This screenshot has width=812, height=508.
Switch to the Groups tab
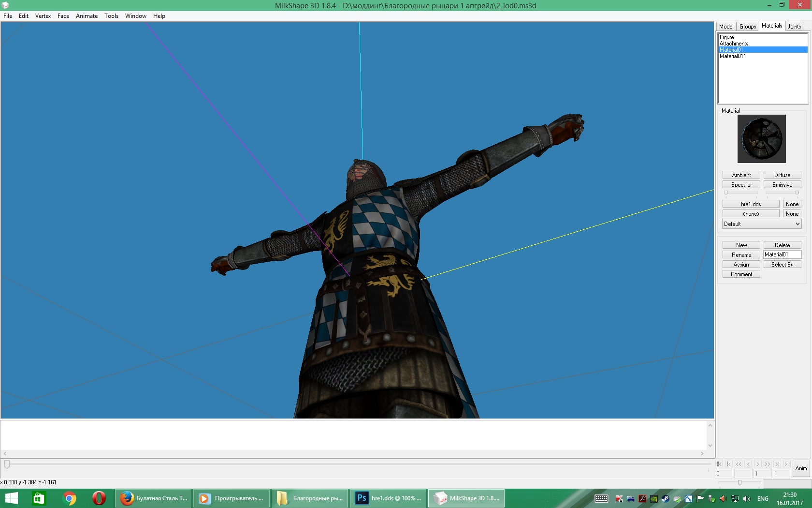click(x=748, y=27)
